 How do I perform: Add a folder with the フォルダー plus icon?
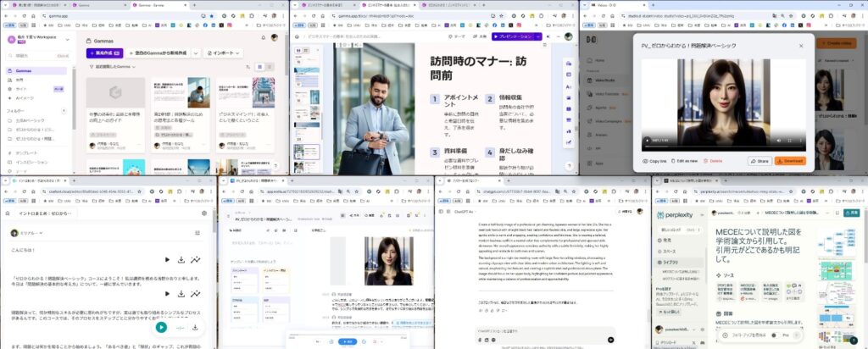[63, 111]
